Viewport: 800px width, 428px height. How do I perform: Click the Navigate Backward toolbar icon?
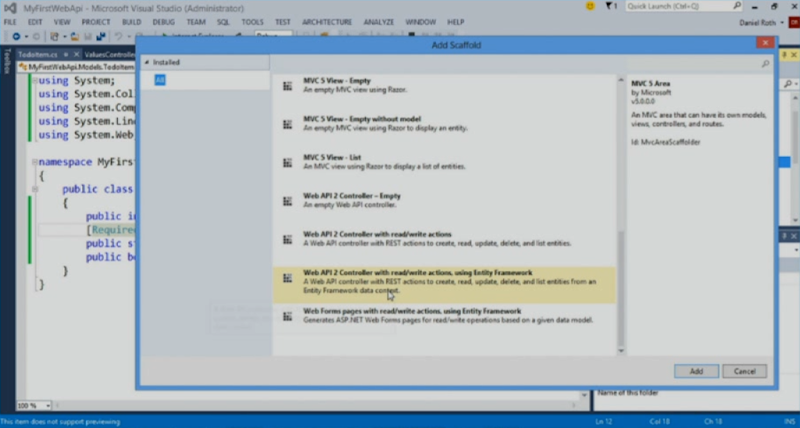click(x=16, y=36)
